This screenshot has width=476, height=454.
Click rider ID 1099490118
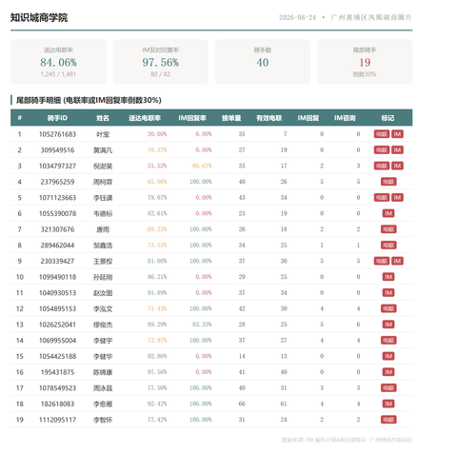coord(57,277)
